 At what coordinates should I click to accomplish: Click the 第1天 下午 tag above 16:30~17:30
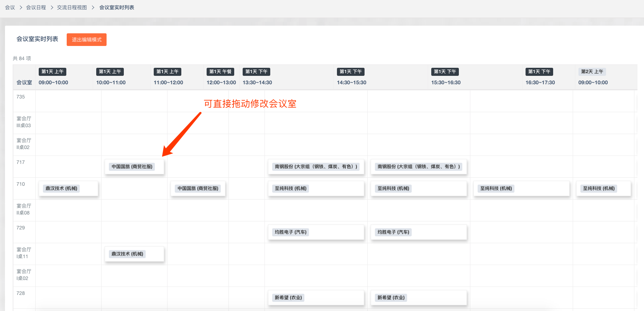539,72
